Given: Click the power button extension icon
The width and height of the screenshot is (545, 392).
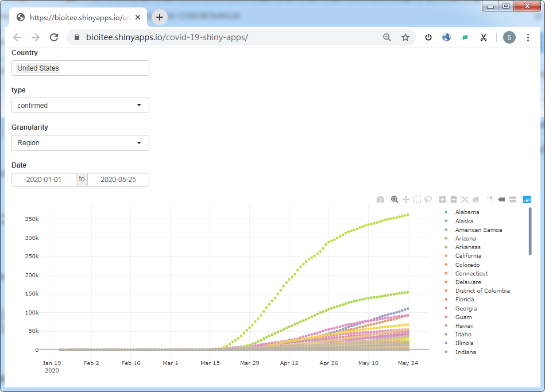Looking at the screenshot, I should click(x=428, y=37).
